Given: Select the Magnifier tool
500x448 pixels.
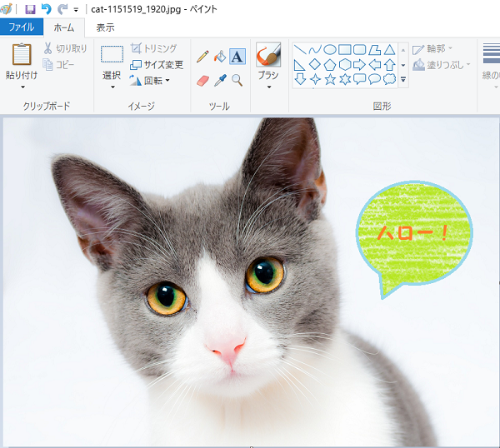Looking at the screenshot, I should click(237, 80).
